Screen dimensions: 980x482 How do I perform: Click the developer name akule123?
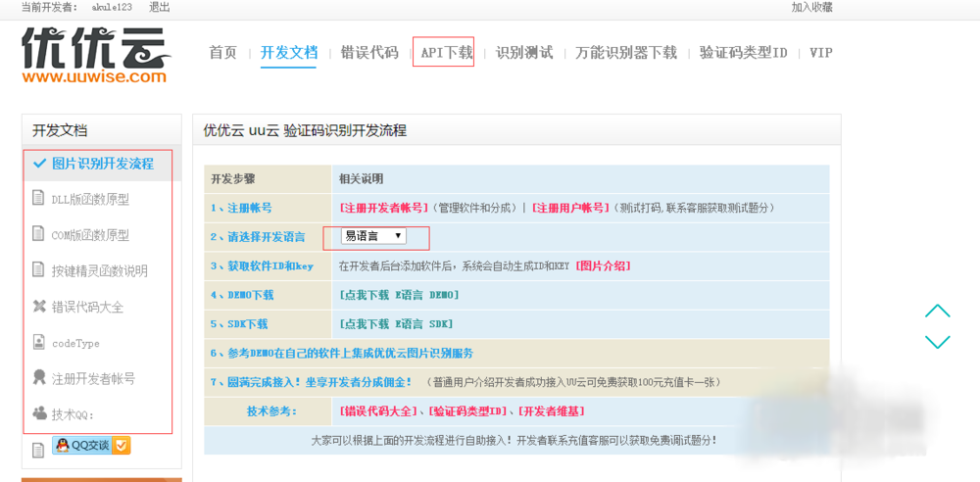point(112,8)
